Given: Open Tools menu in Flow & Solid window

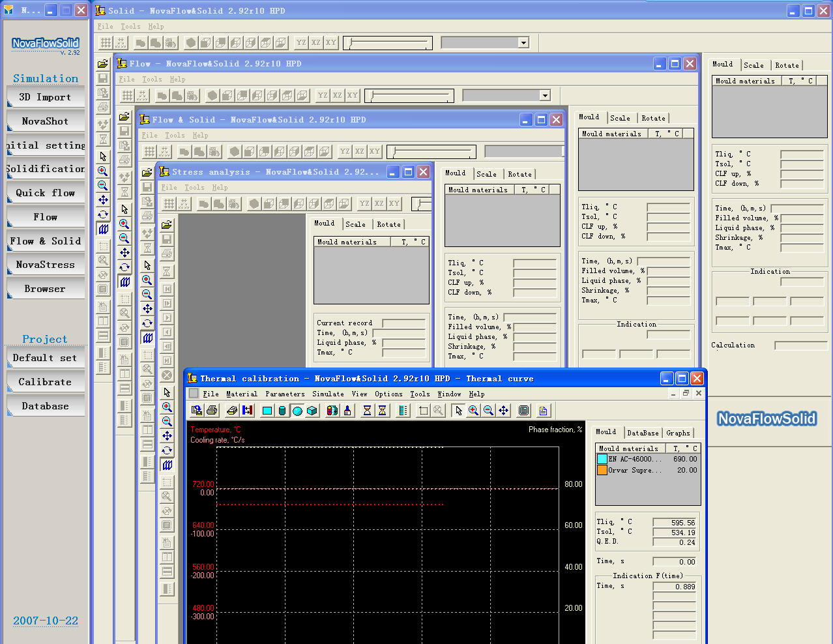Looking at the screenshot, I should [175, 136].
